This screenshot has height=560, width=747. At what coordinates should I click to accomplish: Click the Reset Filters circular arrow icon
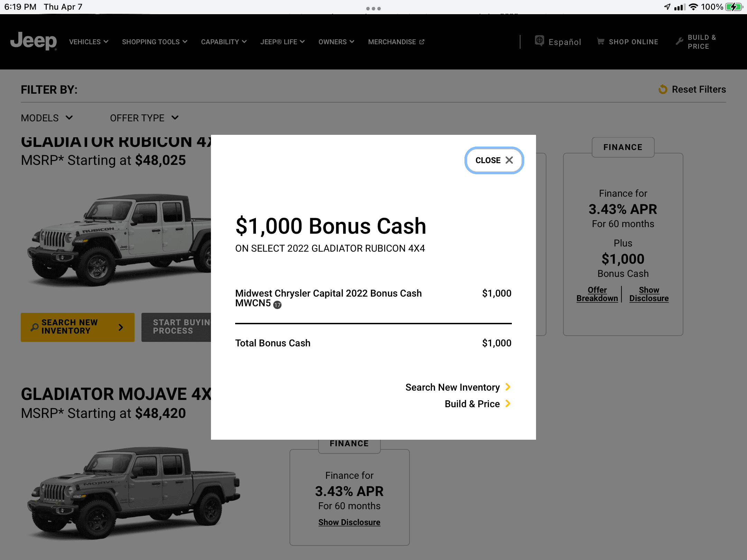click(663, 89)
